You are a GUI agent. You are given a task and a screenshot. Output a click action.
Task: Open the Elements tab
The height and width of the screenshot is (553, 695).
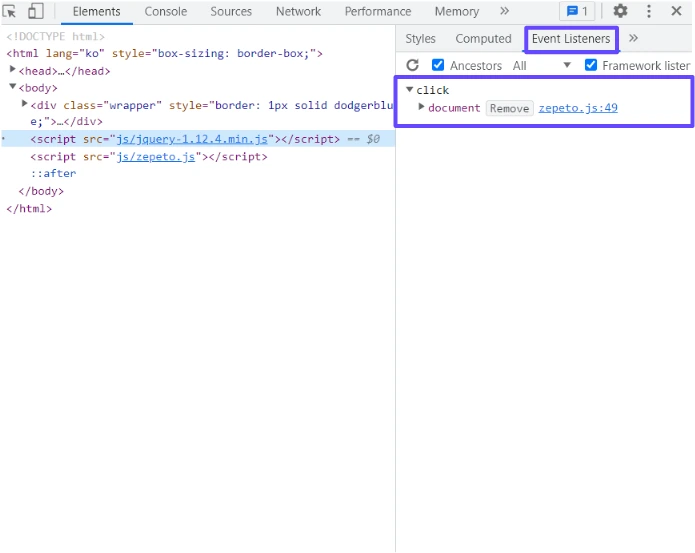click(x=96, y=12)
